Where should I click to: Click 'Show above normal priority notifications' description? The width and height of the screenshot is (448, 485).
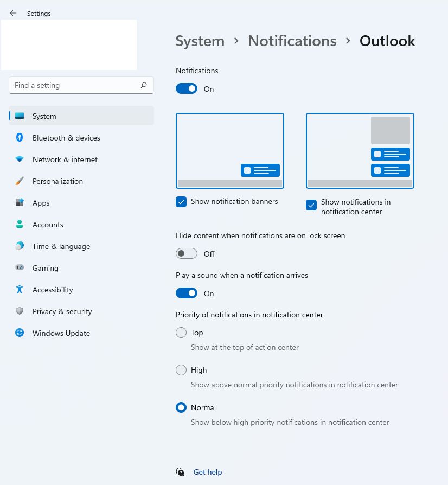click(295, 385)
